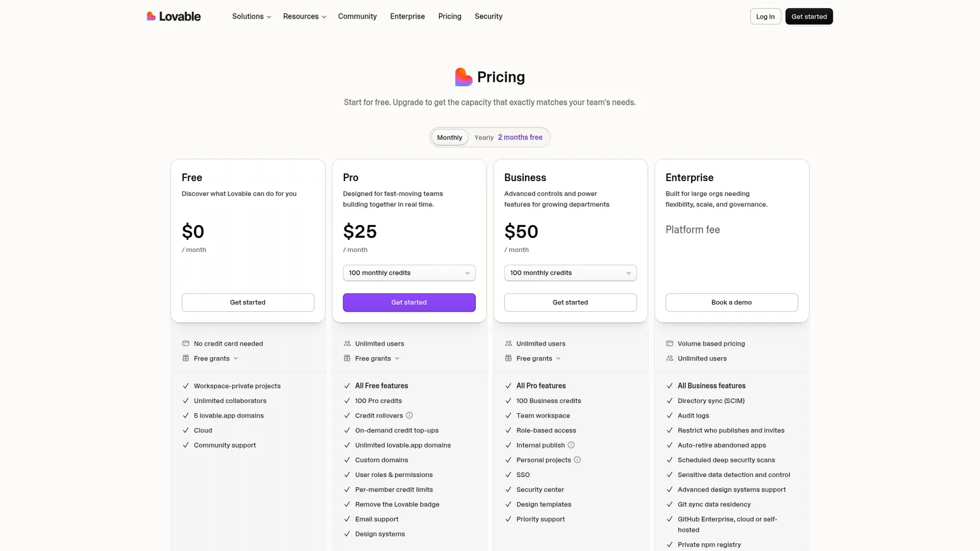
Task: Click 'Platform fee' text in Enterprise card
Action: [693, 230]
